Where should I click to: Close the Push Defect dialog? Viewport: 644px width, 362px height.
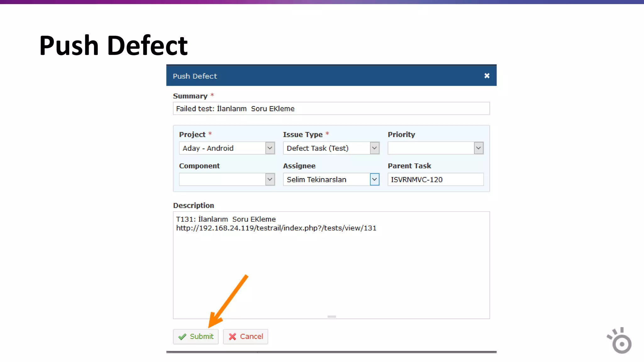[x=487, y=76]
